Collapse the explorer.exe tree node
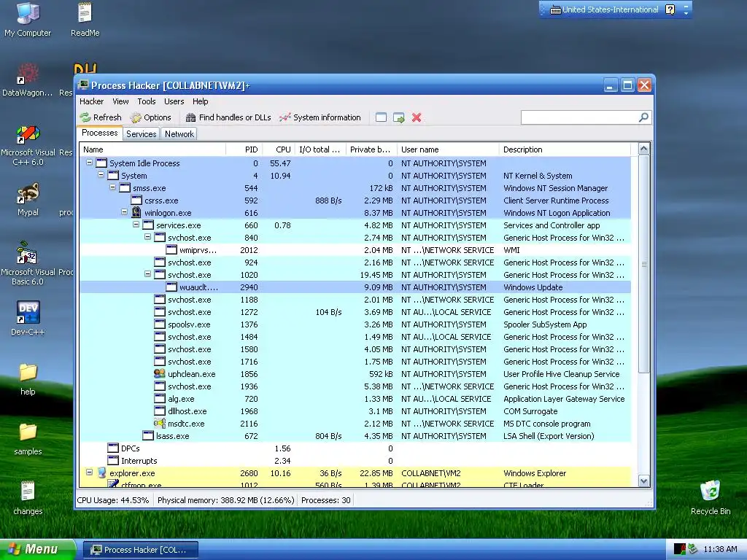The image size is (747, 560). 89,472
